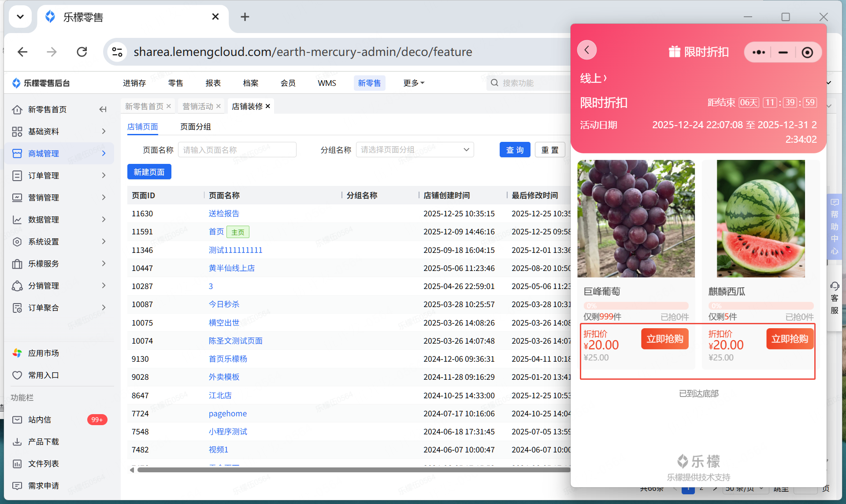The width and height of the screenshot is (846, 504).
Task: Open the 分组名称 page group dropdown
Action: coord(414,150)
